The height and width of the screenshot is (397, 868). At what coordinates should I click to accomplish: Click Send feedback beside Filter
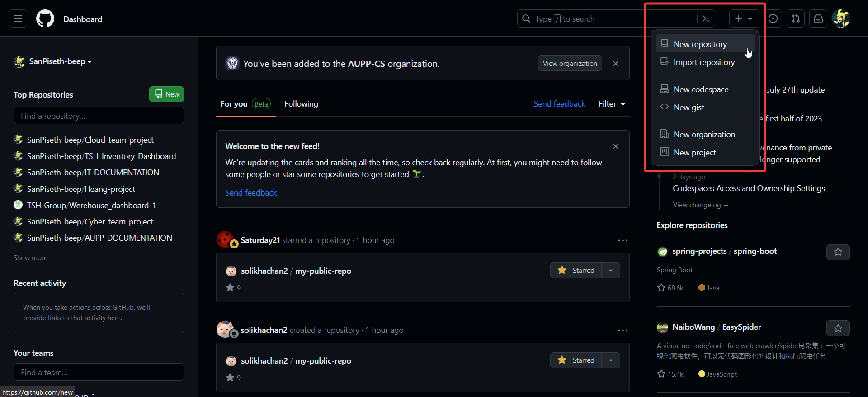point(559,104)
